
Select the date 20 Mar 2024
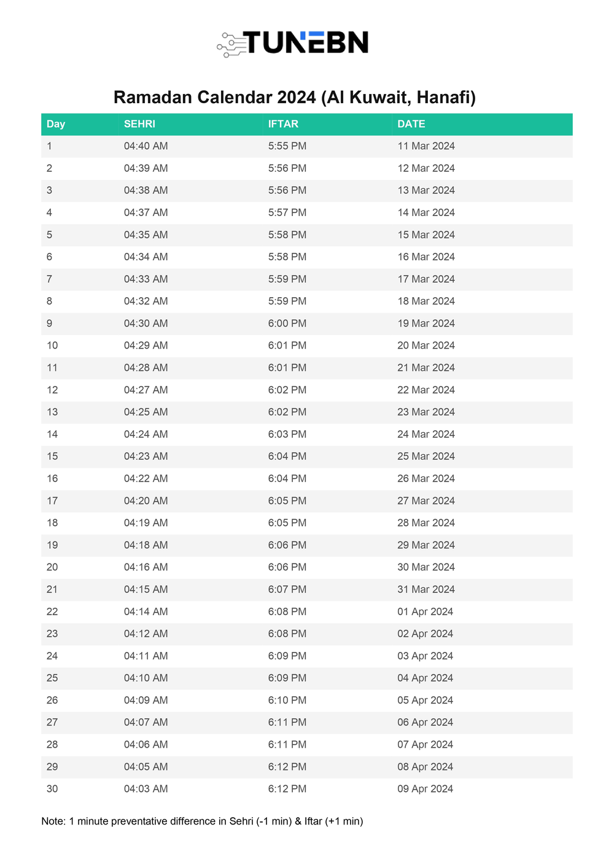pyautogui.click(x=426, y=346)
